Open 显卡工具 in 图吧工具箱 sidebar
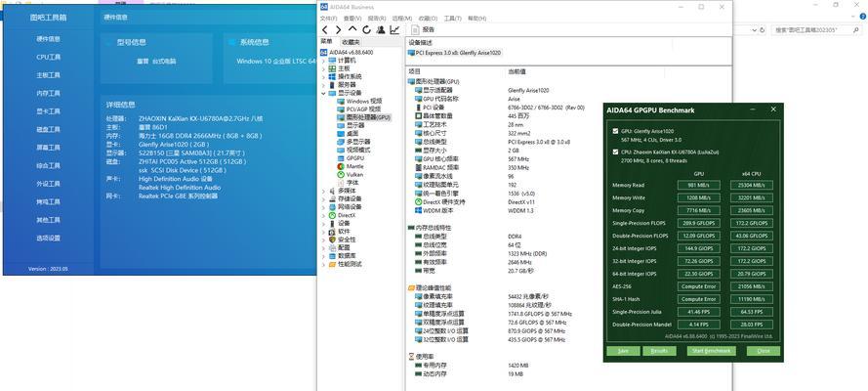 pos(48,111)
